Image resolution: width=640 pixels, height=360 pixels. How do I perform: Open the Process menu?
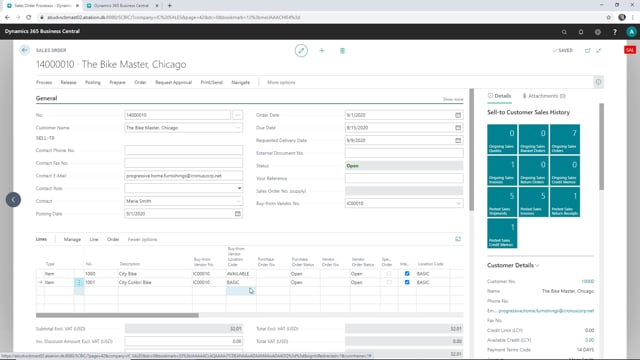click(x=44, y=82)
